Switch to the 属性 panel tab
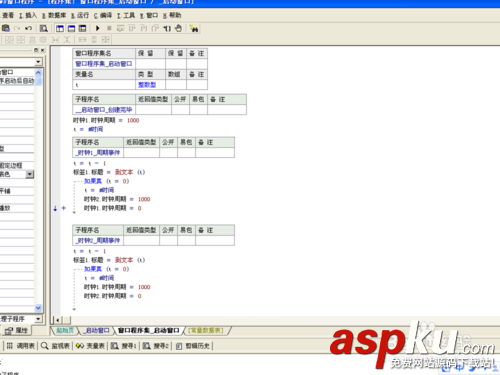 pyautogui.click(x=17, y=330)
